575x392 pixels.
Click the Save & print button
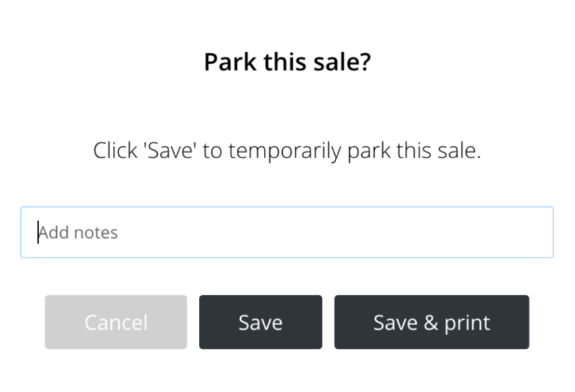coord(432,322)
